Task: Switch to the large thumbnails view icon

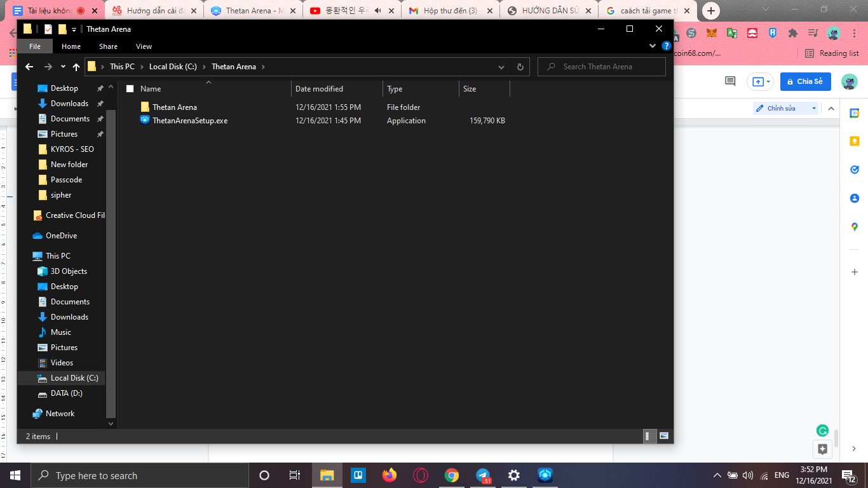Action: [x=664, y=436]
